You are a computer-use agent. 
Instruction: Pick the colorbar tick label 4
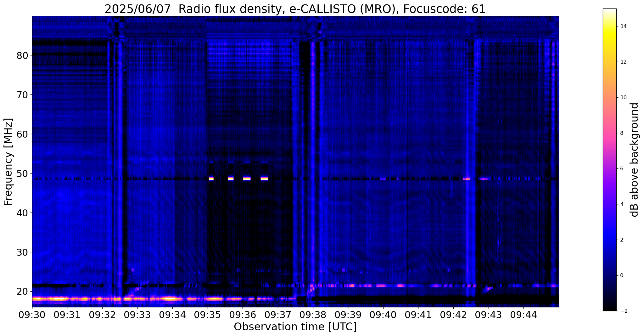tap(621, 204)
